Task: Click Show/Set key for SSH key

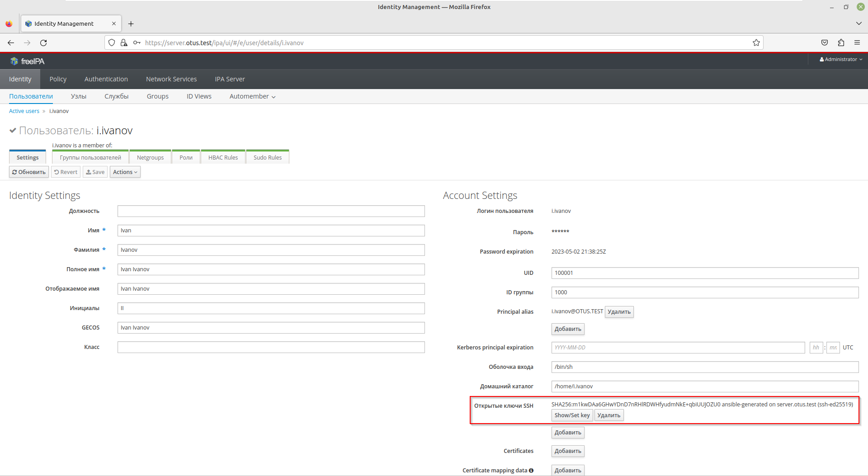Action: point(572,415)
